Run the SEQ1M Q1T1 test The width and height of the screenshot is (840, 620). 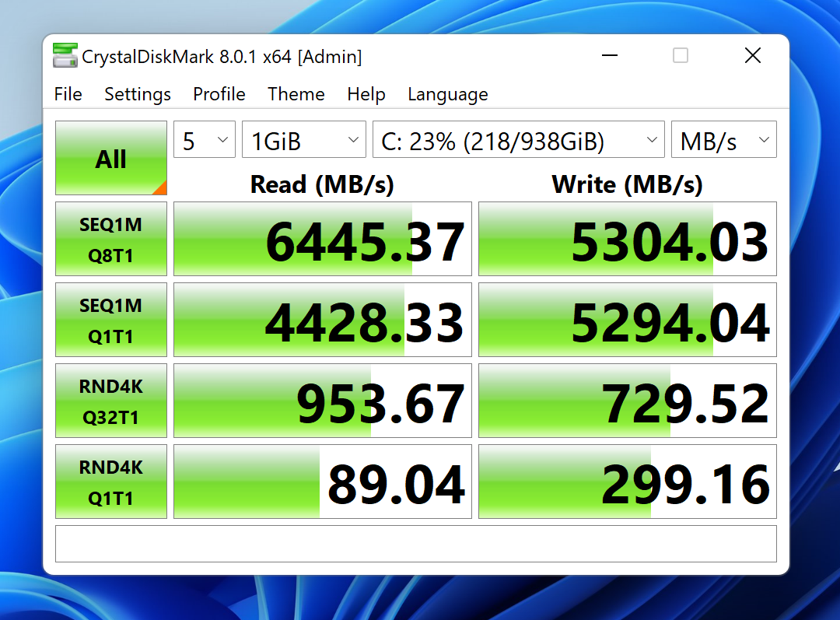(111, 320)
